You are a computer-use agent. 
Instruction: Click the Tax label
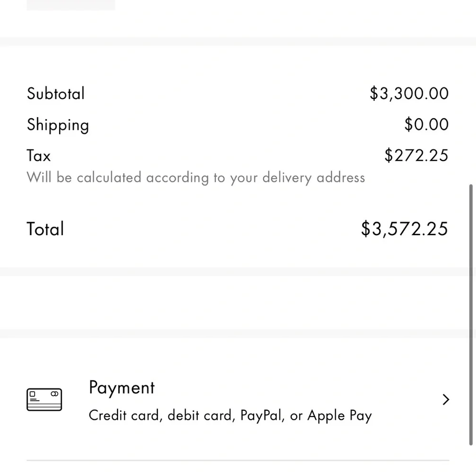[39, 156]
